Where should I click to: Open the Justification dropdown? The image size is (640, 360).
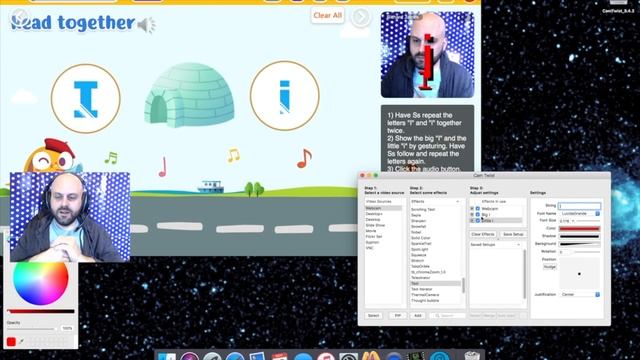pos(580,294)
